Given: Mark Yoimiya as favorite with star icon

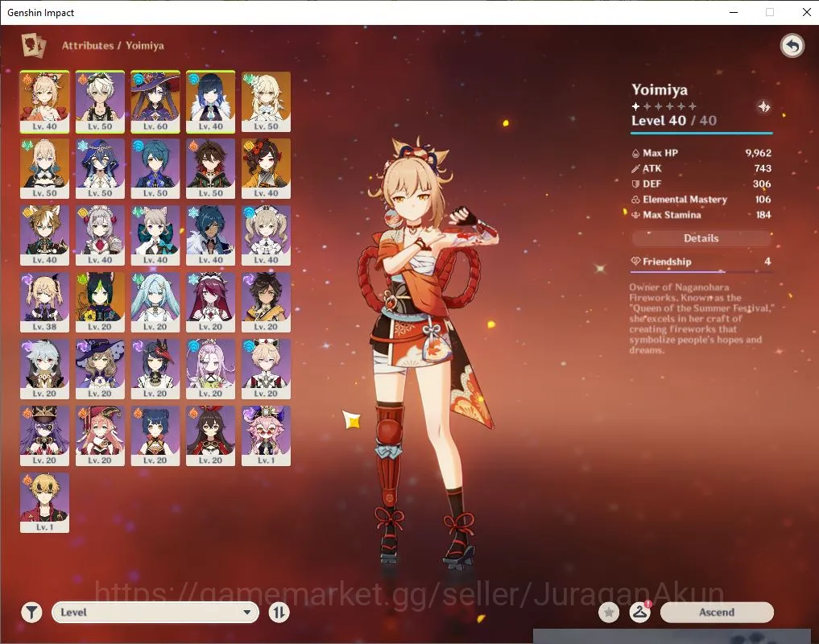Looking at the screenshot, I should [609, 612].
